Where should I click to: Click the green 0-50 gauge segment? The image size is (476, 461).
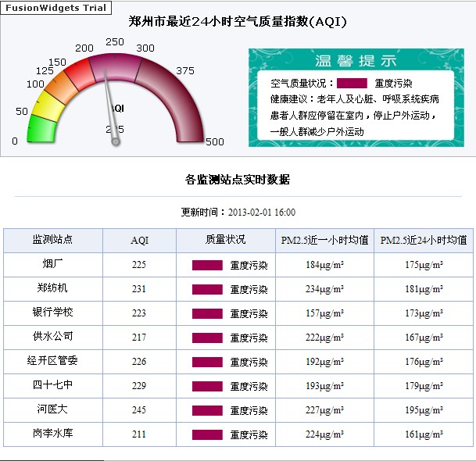pos(41,129)
